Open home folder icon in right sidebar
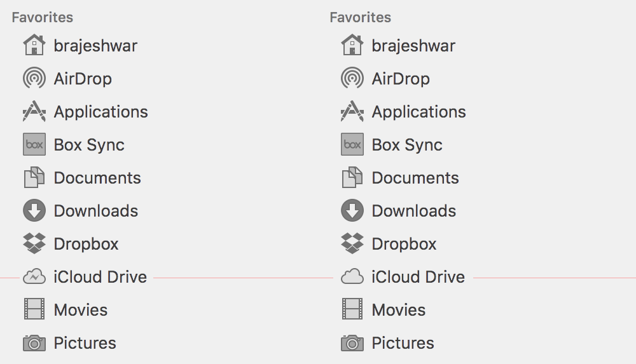The height and width of the screenshot is (364, 636). point(352,45)
